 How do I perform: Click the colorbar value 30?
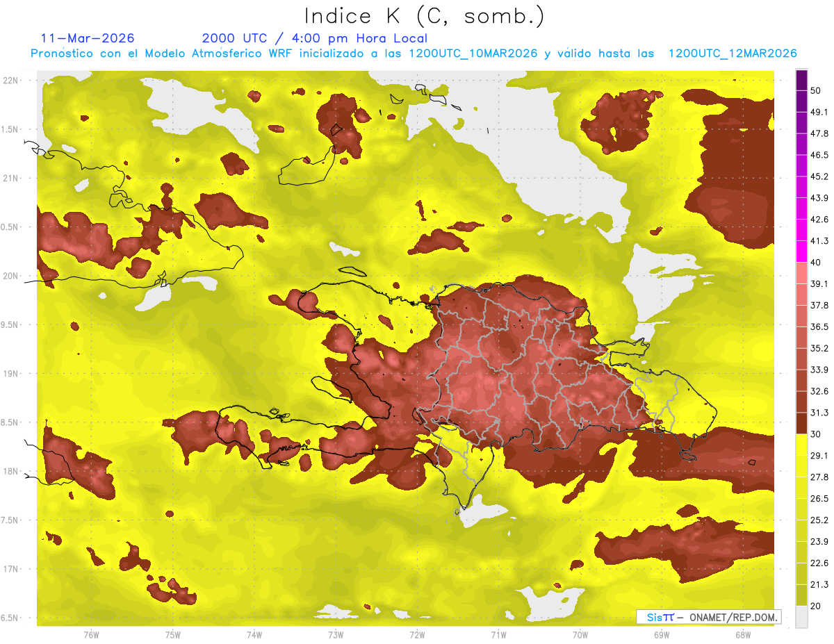(815, 434)
